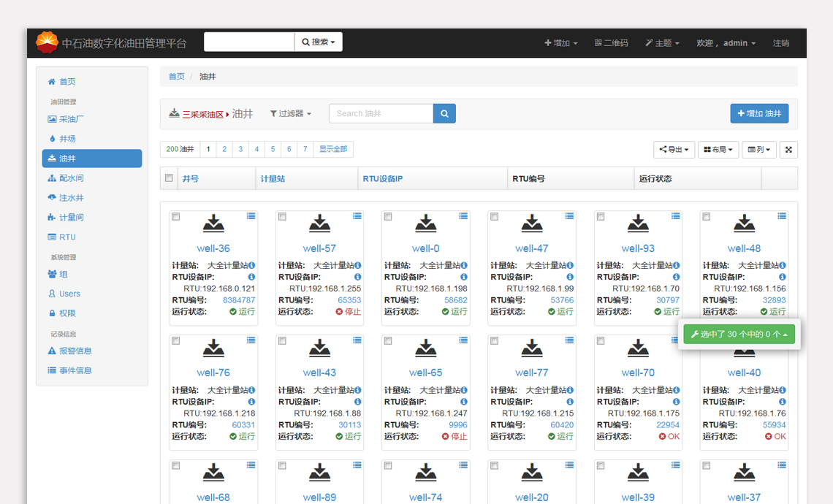Image resolution: width=833 pixels, height=504 pixels.
Task: Click the PetroChina logo in navbar
Action: pyautogui.click(x=47, y=43)
